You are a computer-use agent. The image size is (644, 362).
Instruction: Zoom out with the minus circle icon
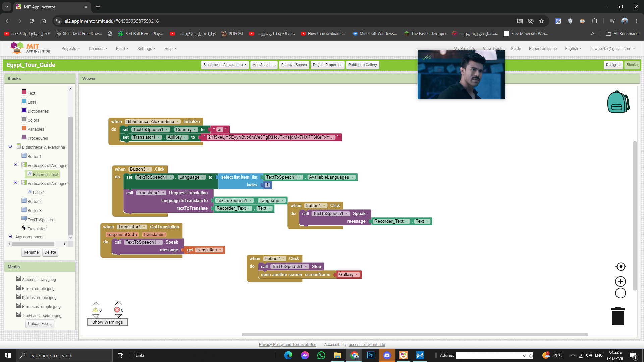point(621,293)
